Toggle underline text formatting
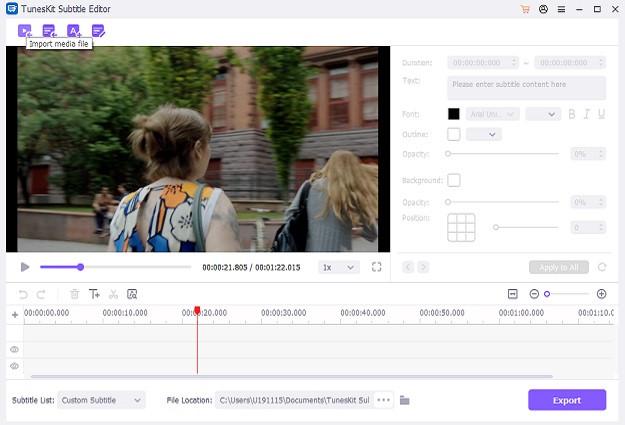The image size is (625, 425). [x=601, y=114]
